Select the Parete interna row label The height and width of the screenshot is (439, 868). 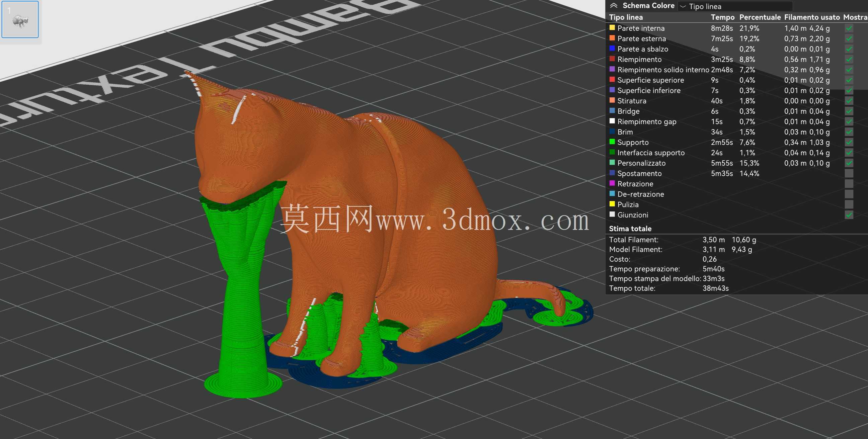coord(641,28)
